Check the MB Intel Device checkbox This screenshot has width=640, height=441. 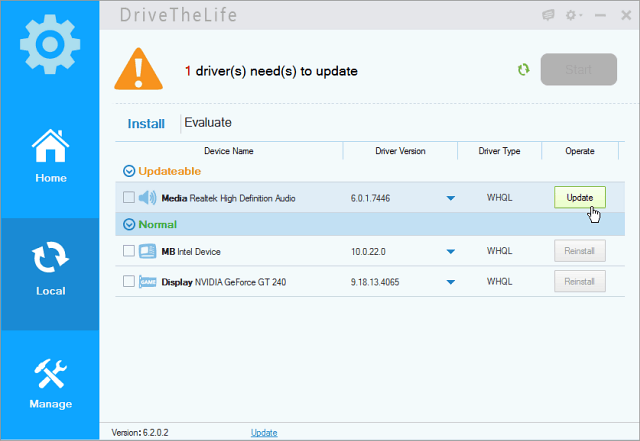click(x=129, y=251)
